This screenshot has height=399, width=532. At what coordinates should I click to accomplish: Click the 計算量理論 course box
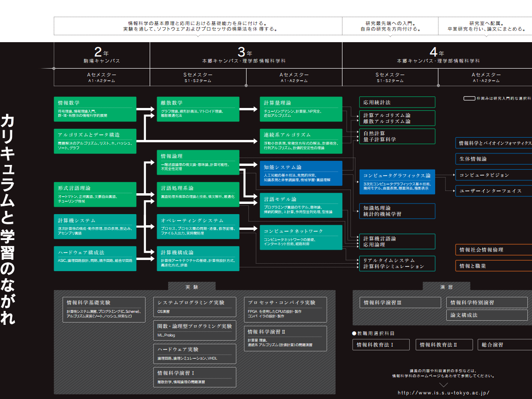pyautogui.click(x=301, y=109)
